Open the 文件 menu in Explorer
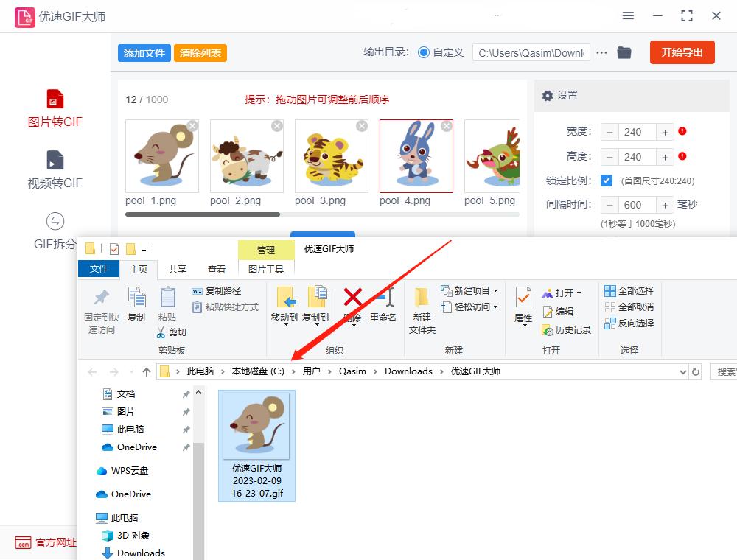This screenshot has width=737, height=560. tap(99, 269)
